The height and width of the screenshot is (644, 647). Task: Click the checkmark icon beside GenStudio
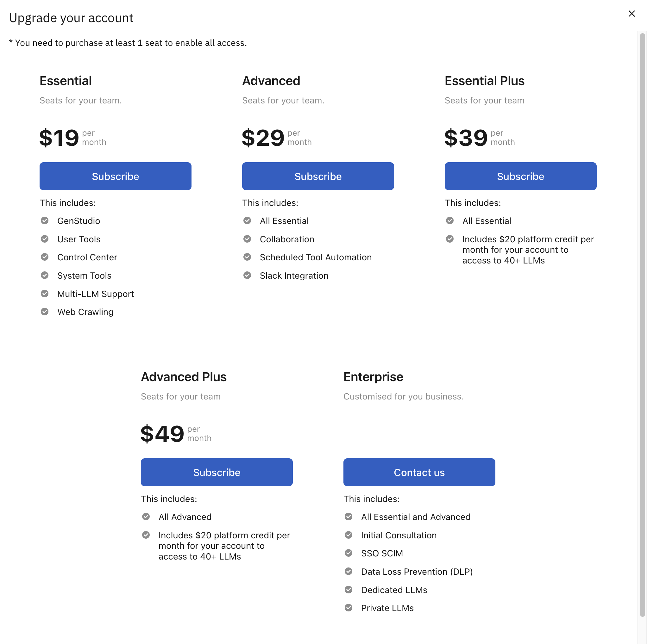45,220
